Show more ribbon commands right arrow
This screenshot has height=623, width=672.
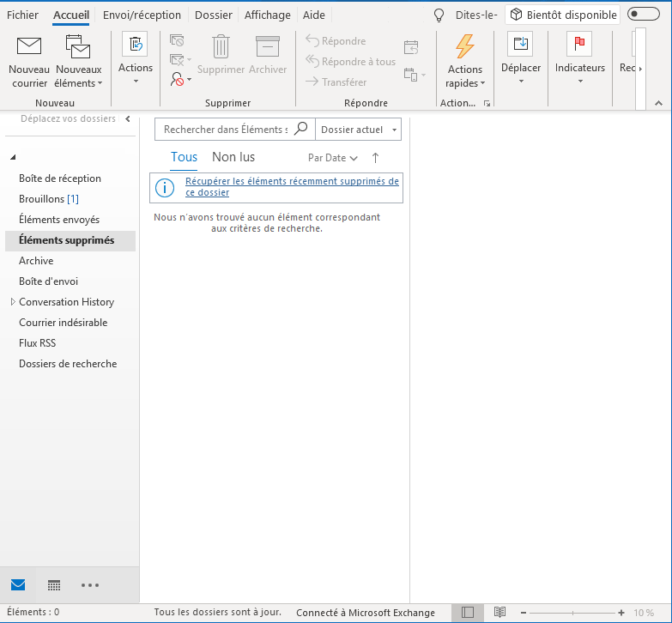tap(640, 69)
